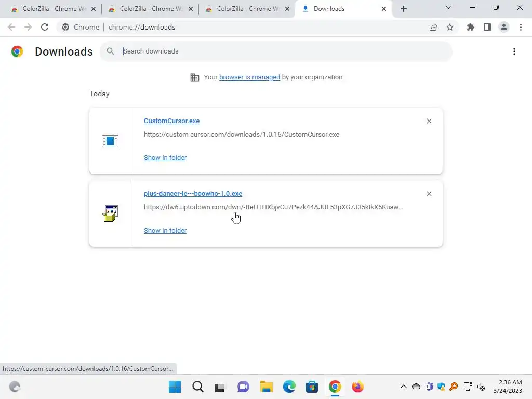
Task: Click the Chrome logo beside Downloads
Action: coord(17,51)
